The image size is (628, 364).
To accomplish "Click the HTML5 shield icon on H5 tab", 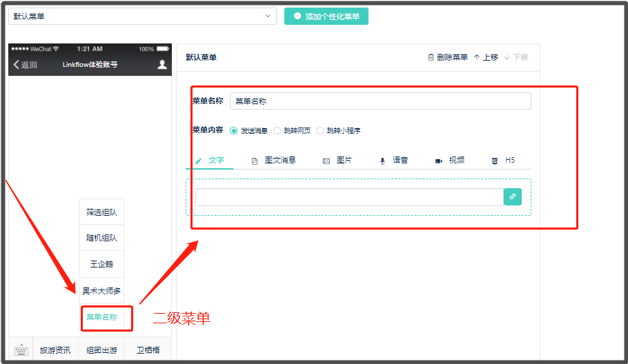I will [x=495, y=161].
